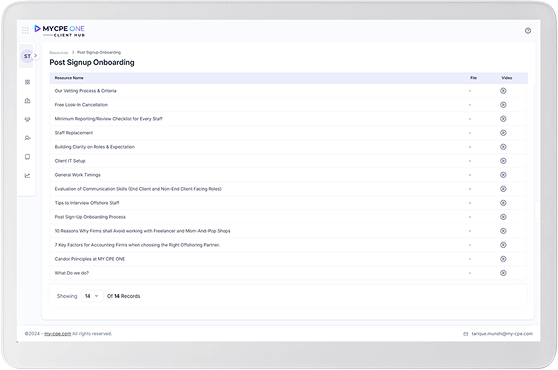Select the Tips to Interview Offshore Staff row
This screenshot has height=370, width=558.
(288, 203)
